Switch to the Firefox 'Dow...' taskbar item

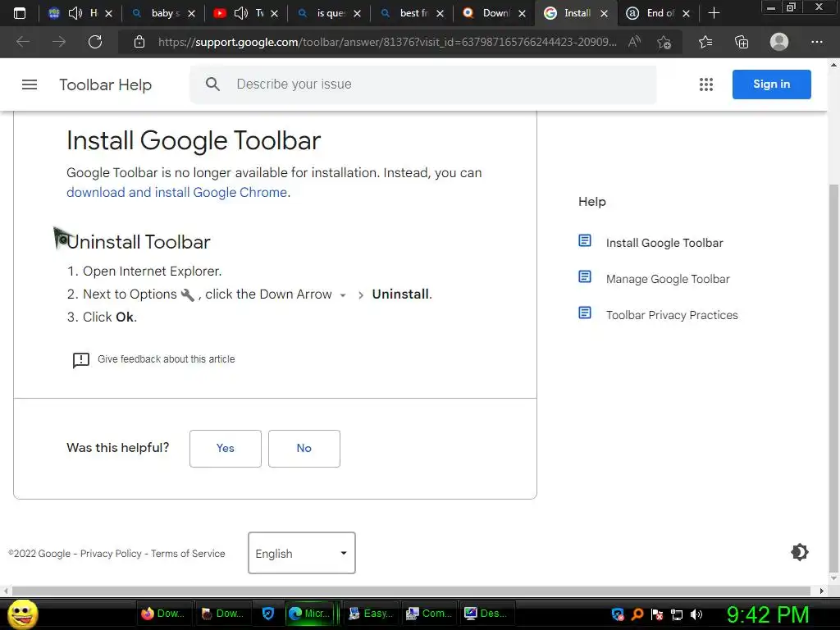point(163,614)
